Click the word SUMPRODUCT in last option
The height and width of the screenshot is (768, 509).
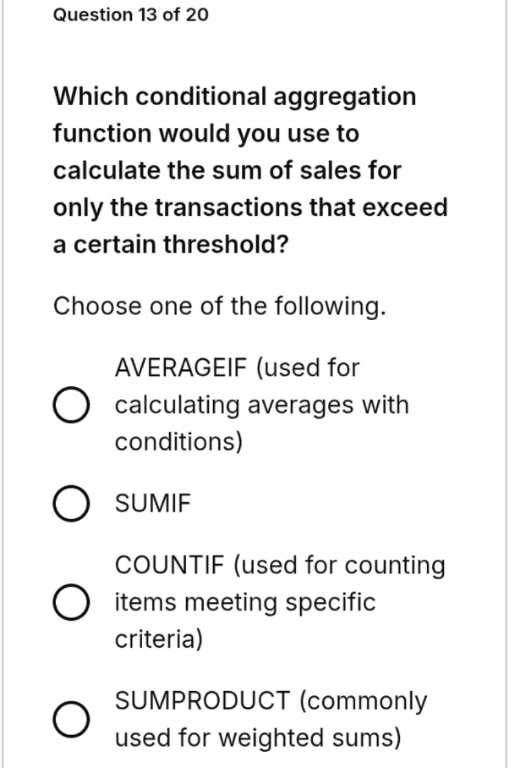203,700
